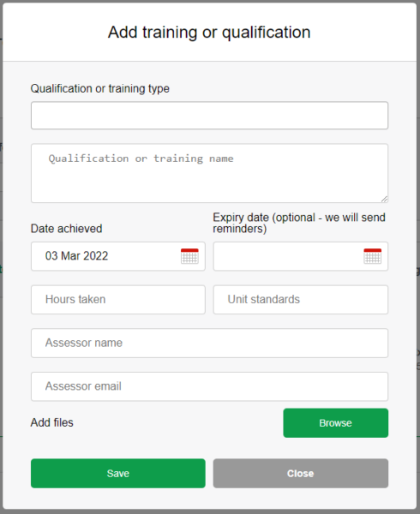
Task: Click the Expiry date optional reminders label
Action: pos(299,223)
